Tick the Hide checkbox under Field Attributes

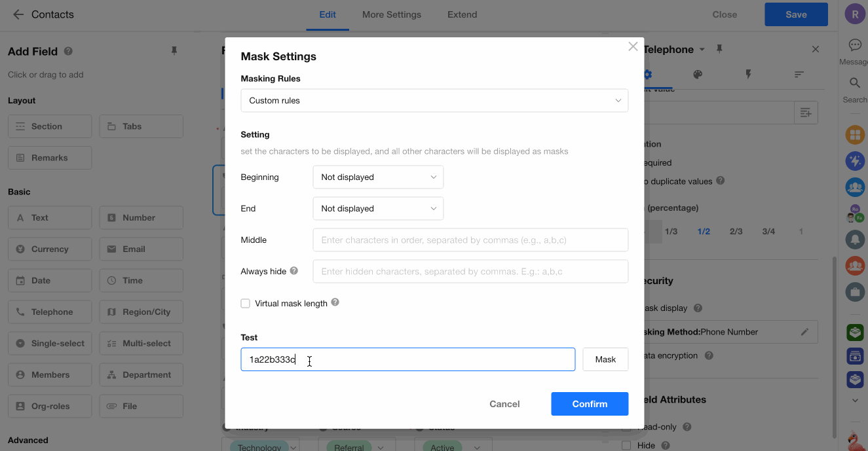tap(626, 445)
